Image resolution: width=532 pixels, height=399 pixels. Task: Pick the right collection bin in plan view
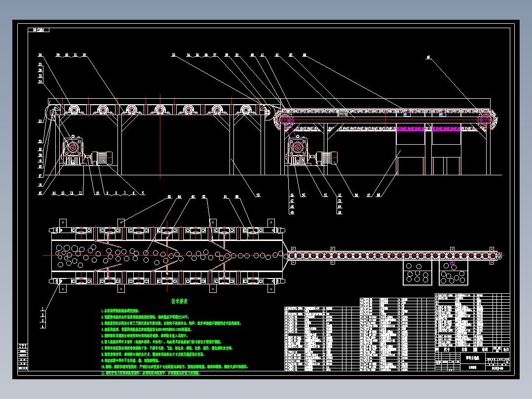[x=453, y=273]
